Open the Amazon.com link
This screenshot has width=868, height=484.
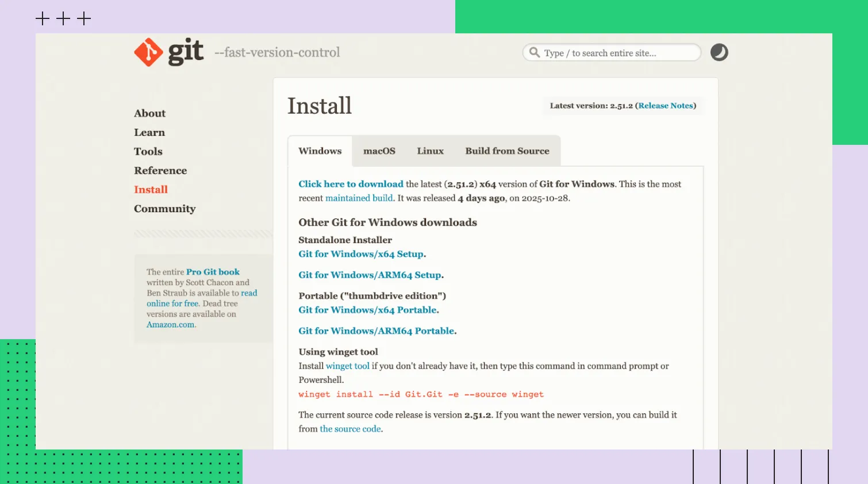coord(171,325)
